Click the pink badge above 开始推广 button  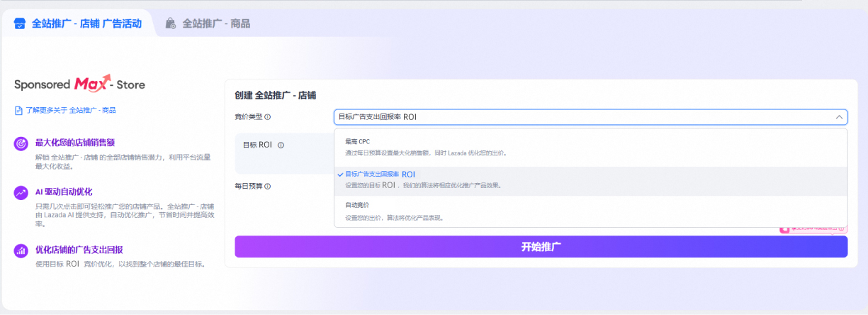point(813,228)
